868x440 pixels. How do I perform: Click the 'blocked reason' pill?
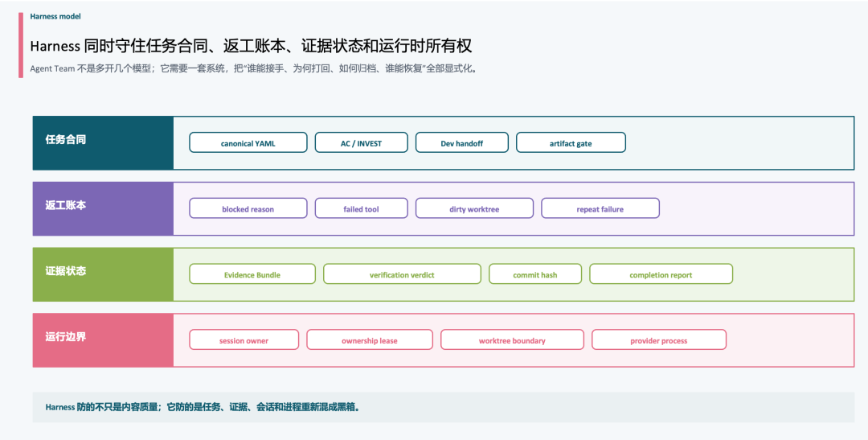tap(248, 208)
